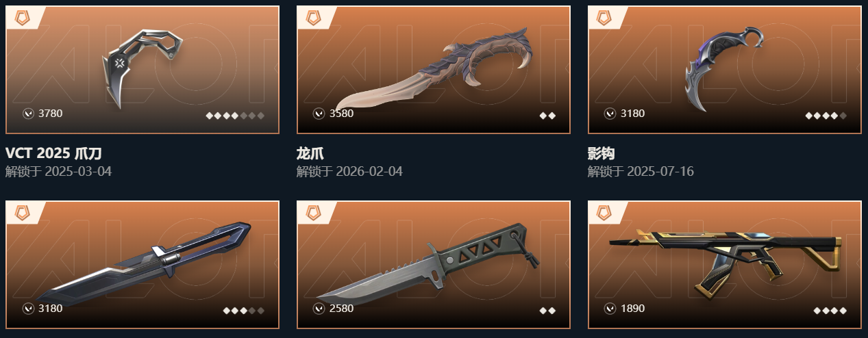
Task: Click the currency icon beside 3580
Action: coord(319,114)
